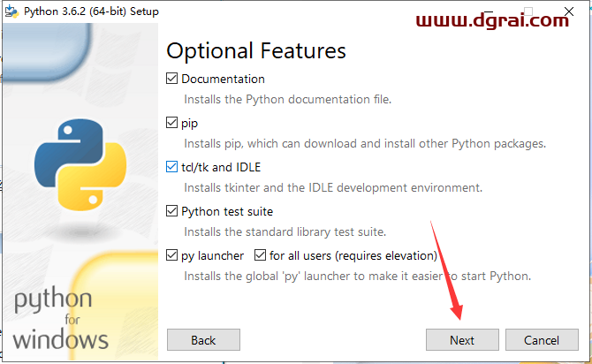This screenshot has width=592, height=364.
Task: Click the Python snake logo image
Action: pos(80,164)
